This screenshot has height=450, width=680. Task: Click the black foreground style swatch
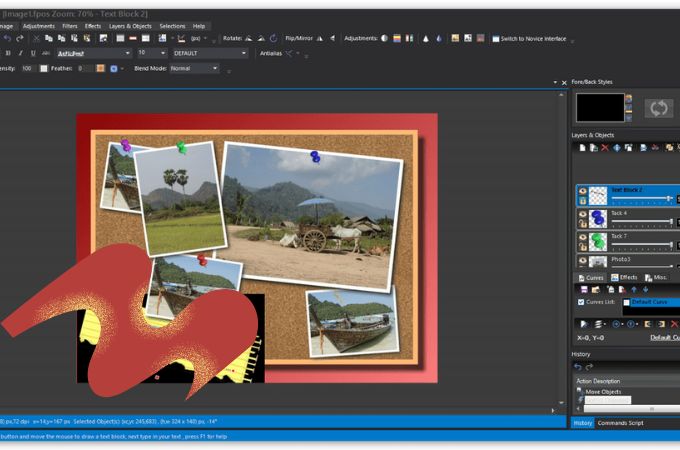(x=600, y=108)
